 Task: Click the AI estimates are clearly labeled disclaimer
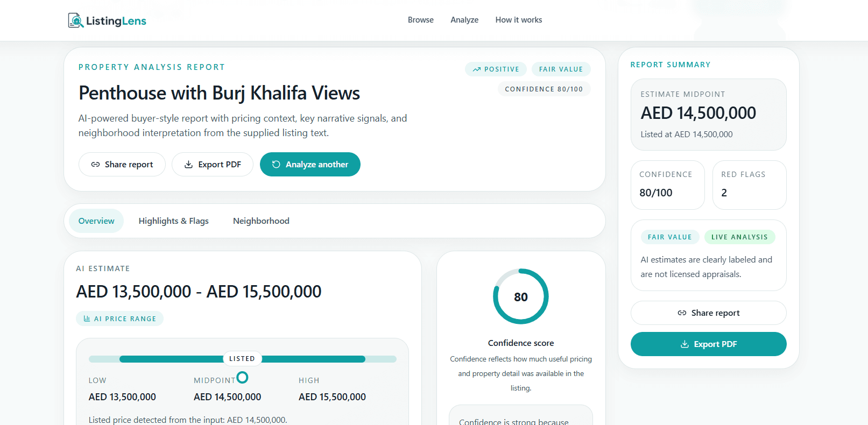point(706,267)
